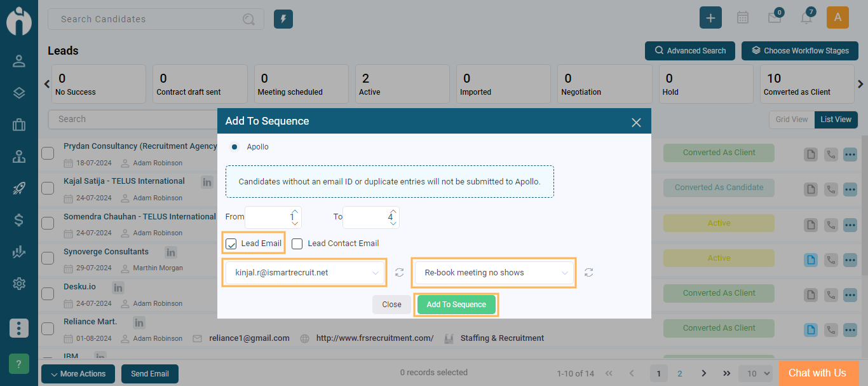Click the calendar icon in top bar
This screenshot has width=868, height=386.
pos(742,18)
